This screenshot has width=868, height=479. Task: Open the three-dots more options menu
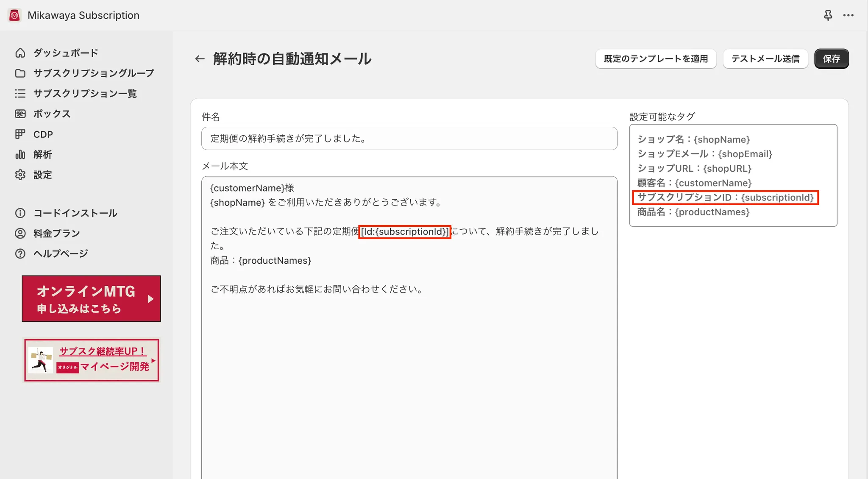pyautogui.click(x=848, y=15)
